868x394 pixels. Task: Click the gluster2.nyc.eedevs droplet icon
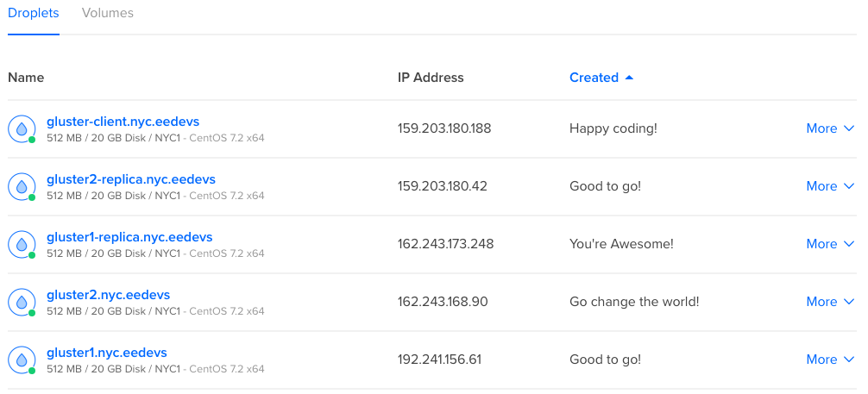coord(21,302)
